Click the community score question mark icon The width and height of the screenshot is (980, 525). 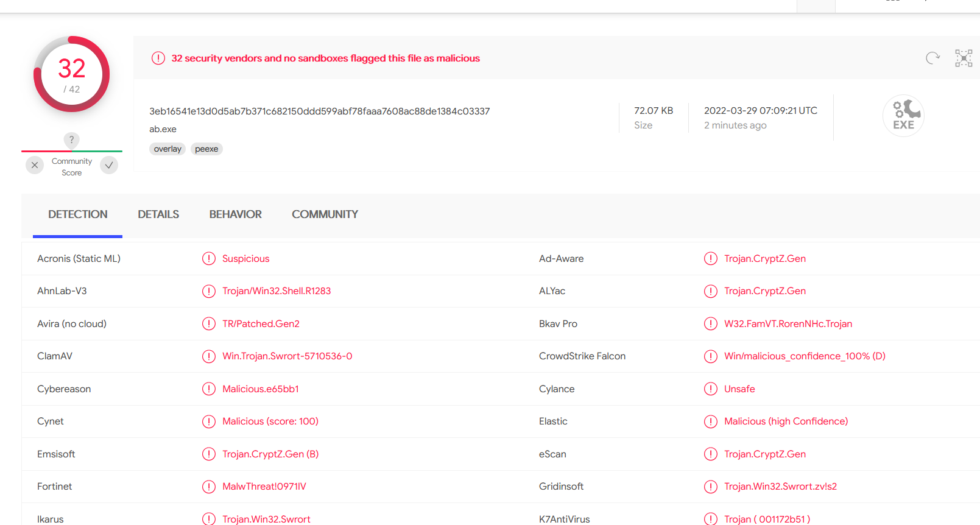72,139
